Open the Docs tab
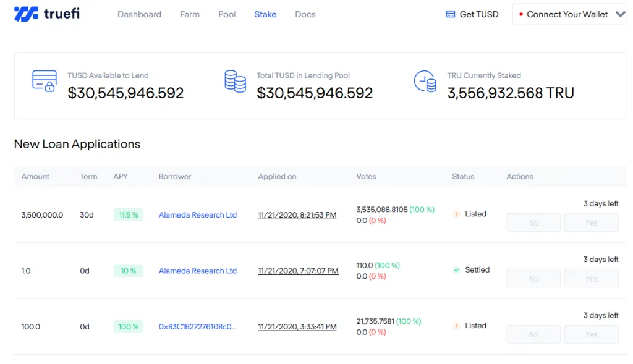The width and height of the screenshot is (633, 364). 305,14
